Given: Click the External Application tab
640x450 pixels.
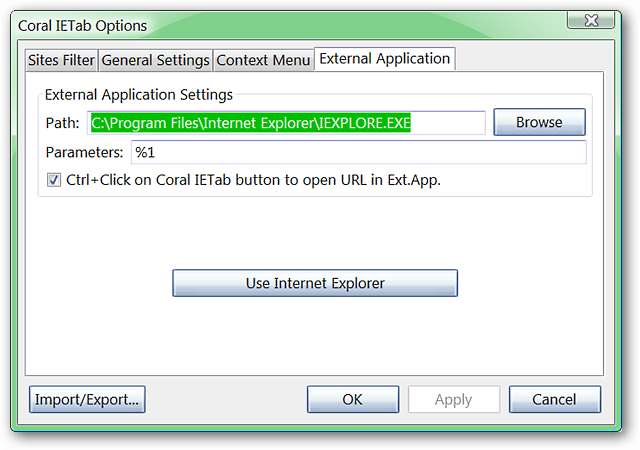Looking at the screenshot, I should tap(384, 59).
